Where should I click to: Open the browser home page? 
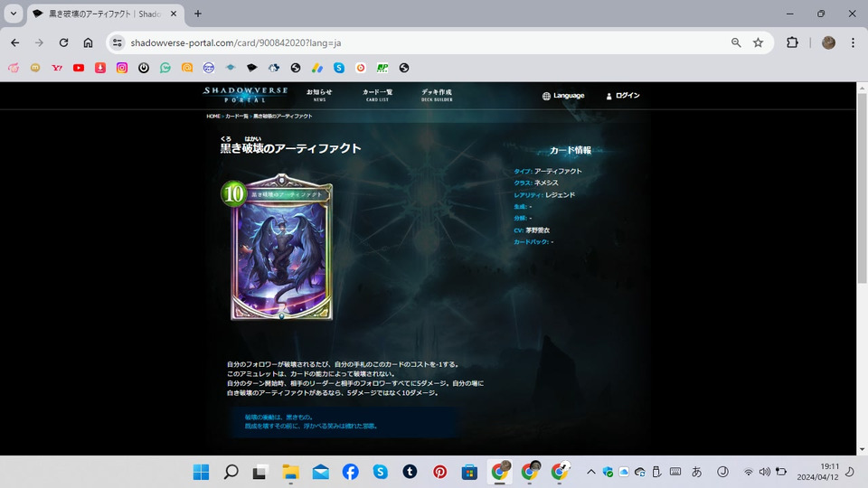88,42
